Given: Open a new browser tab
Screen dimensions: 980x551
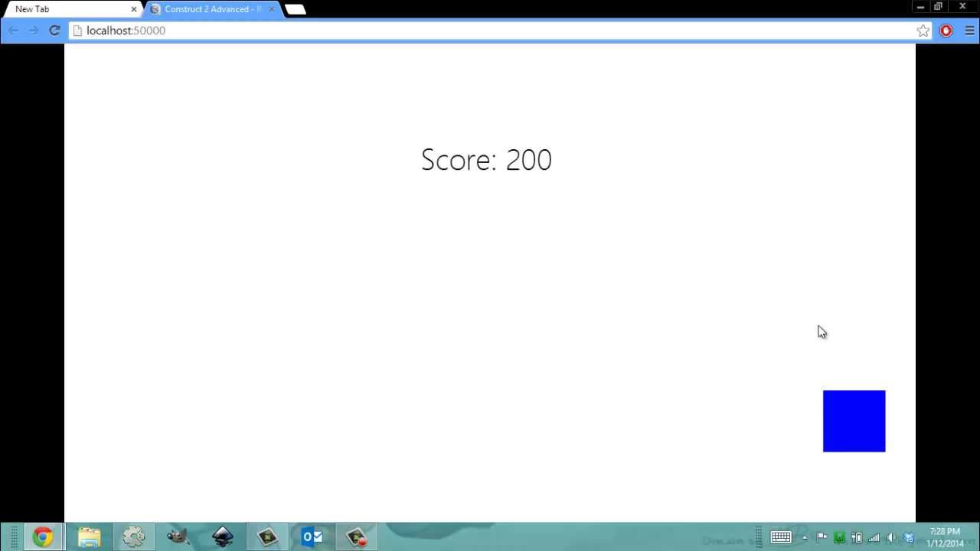Looking at the screenshot, I should click(296, 9).
